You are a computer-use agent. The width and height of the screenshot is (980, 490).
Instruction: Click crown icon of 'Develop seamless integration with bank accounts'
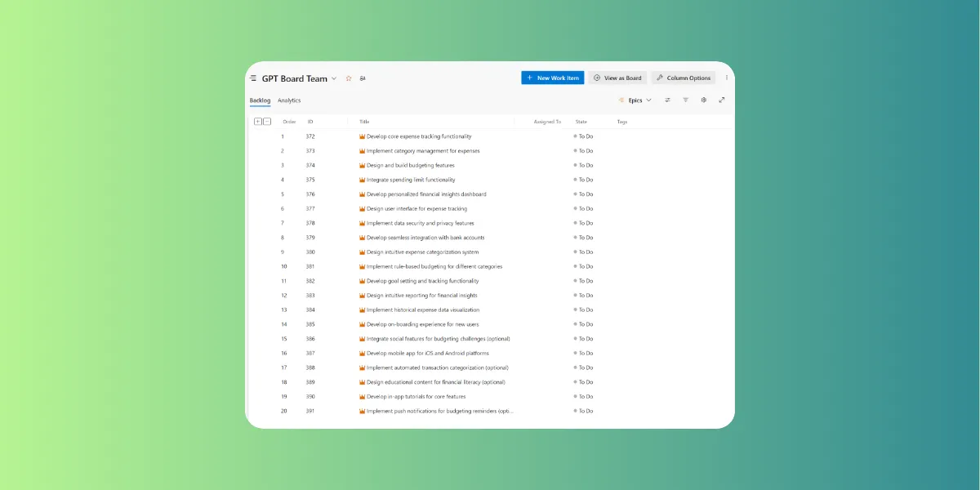pos(362,238)
